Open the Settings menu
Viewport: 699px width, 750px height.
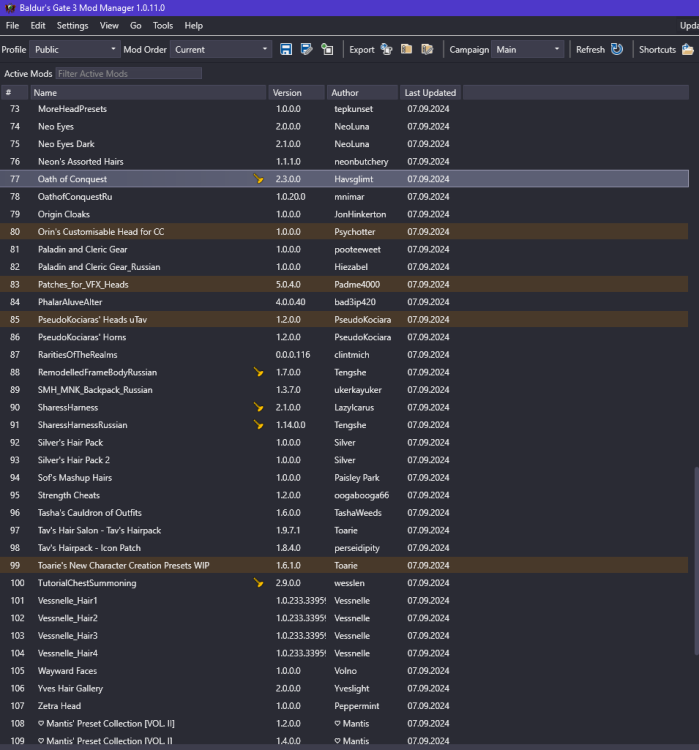(72, 25)
